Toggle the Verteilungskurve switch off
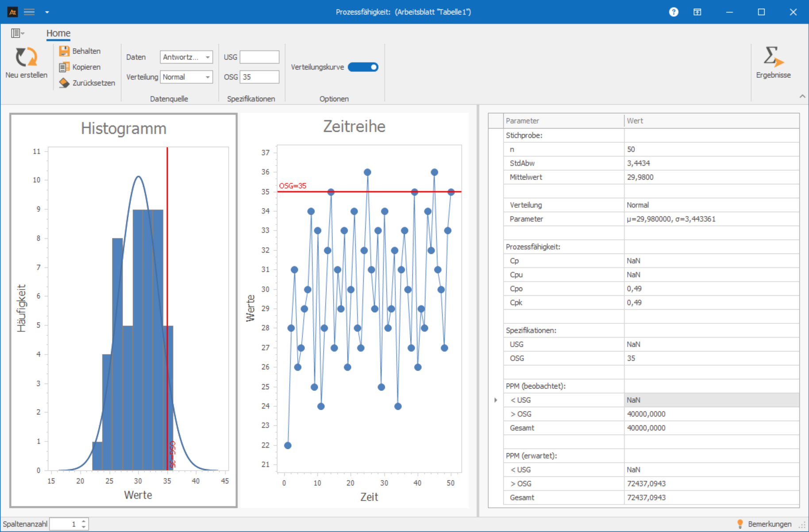809x532 pixels. [363, 67]
